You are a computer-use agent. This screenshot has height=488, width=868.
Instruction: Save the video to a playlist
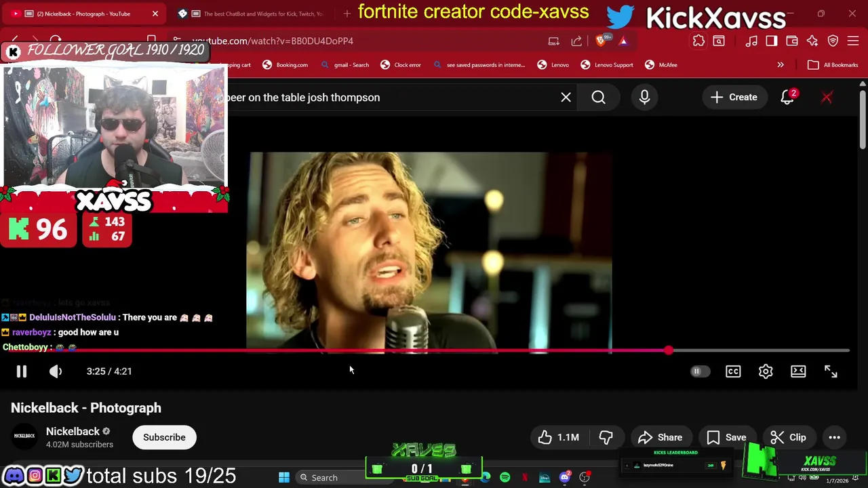point(727,437)
